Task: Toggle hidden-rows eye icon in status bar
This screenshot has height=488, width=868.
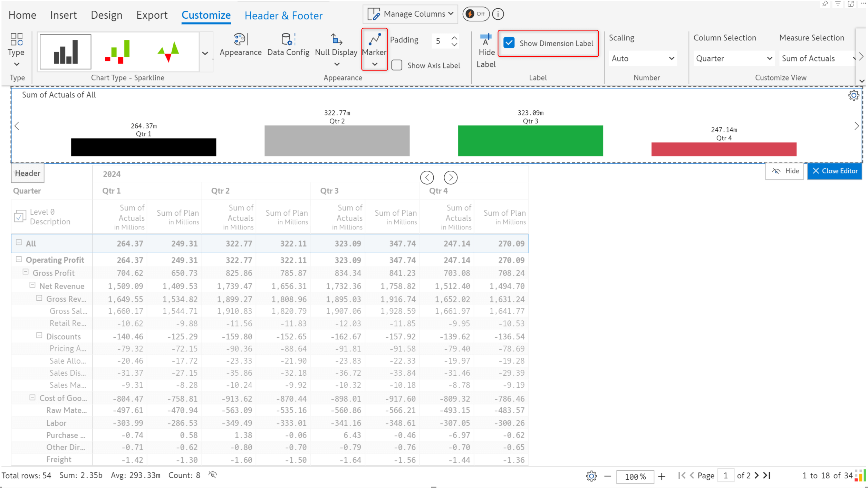Action: pos(213,475)
